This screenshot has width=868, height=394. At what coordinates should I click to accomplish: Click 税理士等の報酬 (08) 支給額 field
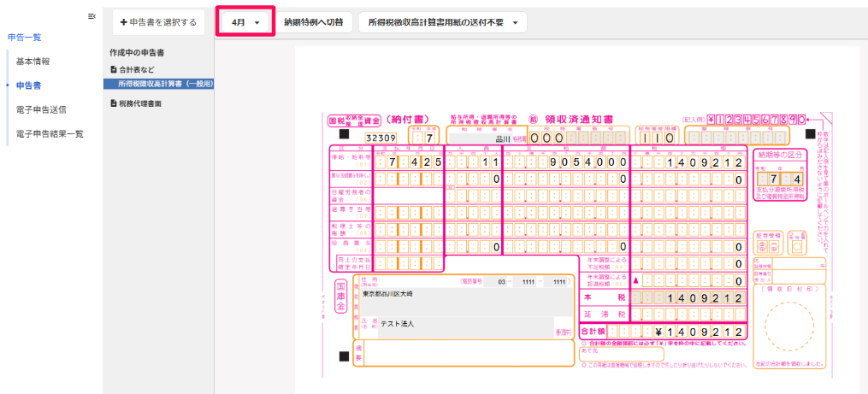566,230
